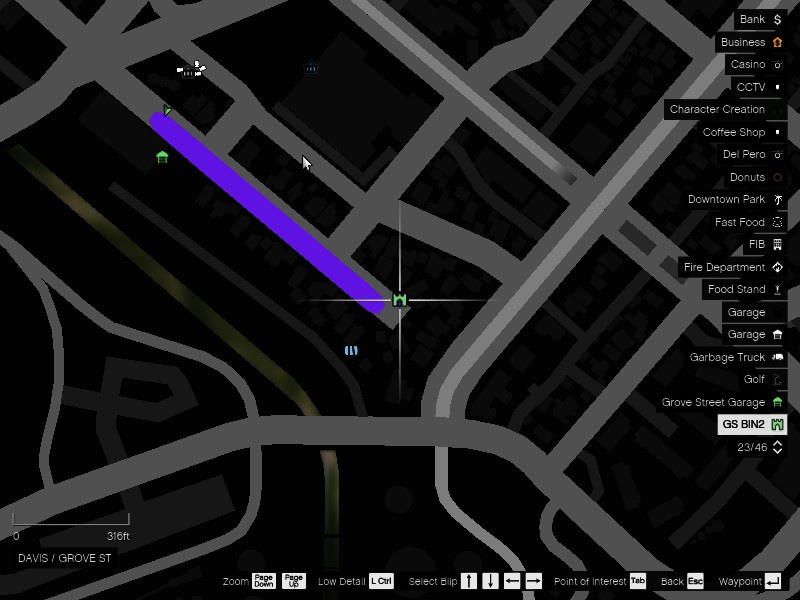Click the Page Down zoom key
The height and width of the screenshot is (600, 800).
pos(263,581)
